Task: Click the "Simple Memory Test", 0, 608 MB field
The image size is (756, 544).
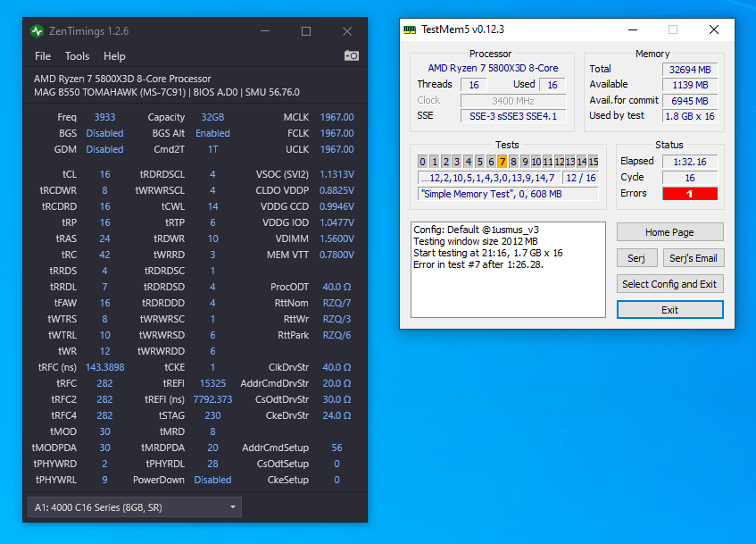Action: (508, 194)
